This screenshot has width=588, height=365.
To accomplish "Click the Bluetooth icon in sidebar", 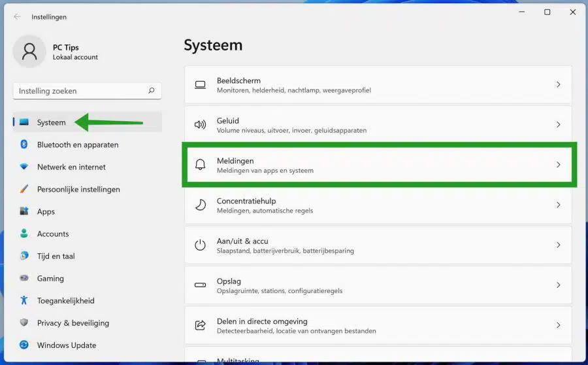I will click(24, 144).
